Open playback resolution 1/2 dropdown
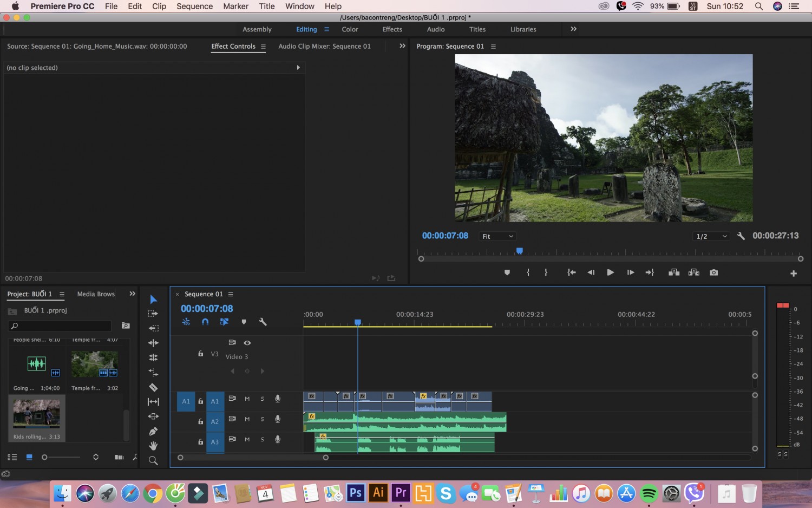The width and height of the screenshot is (812, 508). pyautogui.click(x=711, y=236)
